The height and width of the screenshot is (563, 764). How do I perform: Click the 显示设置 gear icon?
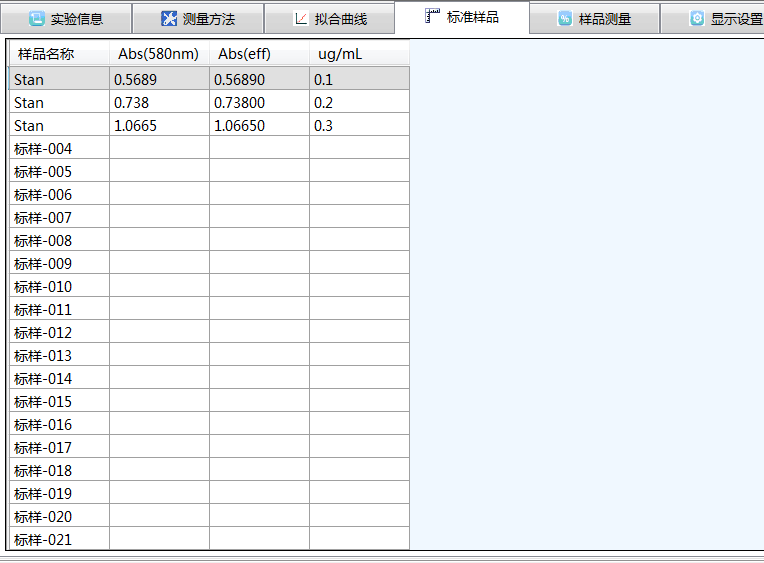pos(697,19)
